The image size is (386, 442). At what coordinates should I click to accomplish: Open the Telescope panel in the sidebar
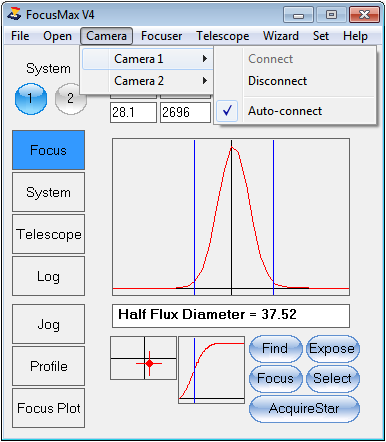(49, 234)
